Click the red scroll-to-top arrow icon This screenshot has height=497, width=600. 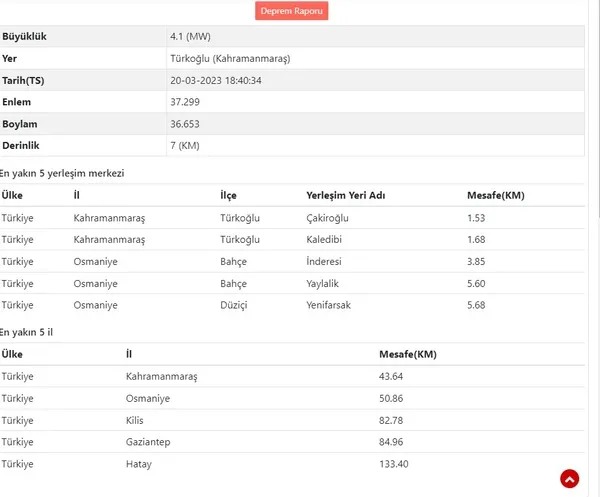click(x=569, y=479)
